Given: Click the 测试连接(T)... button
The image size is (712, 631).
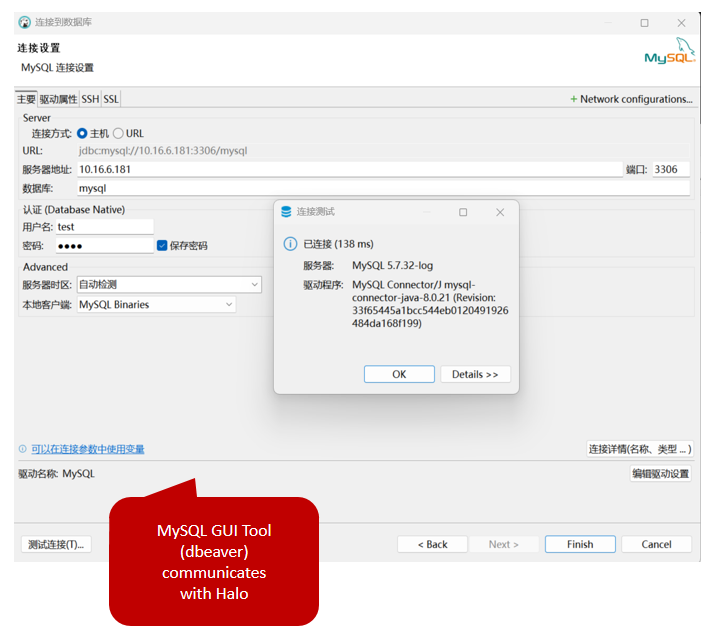Looking at the screenshot, I should pyautogui.click(x=56, y=544).
